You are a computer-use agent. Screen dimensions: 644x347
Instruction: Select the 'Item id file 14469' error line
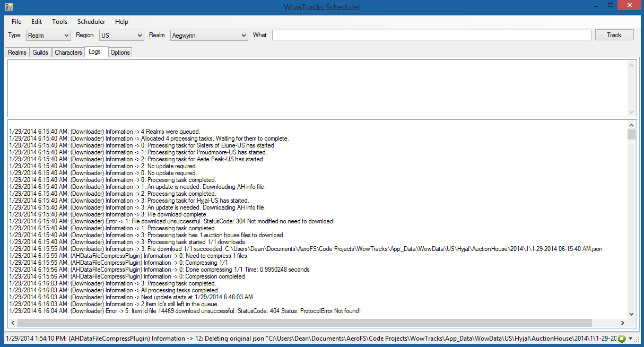[x=185, y=311]
